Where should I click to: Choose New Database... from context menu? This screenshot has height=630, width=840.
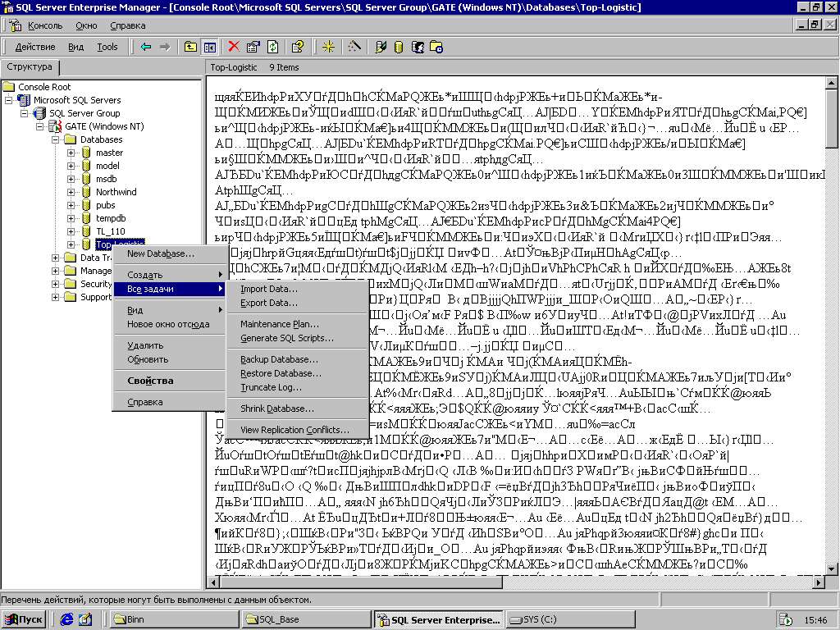coord(169,254)
